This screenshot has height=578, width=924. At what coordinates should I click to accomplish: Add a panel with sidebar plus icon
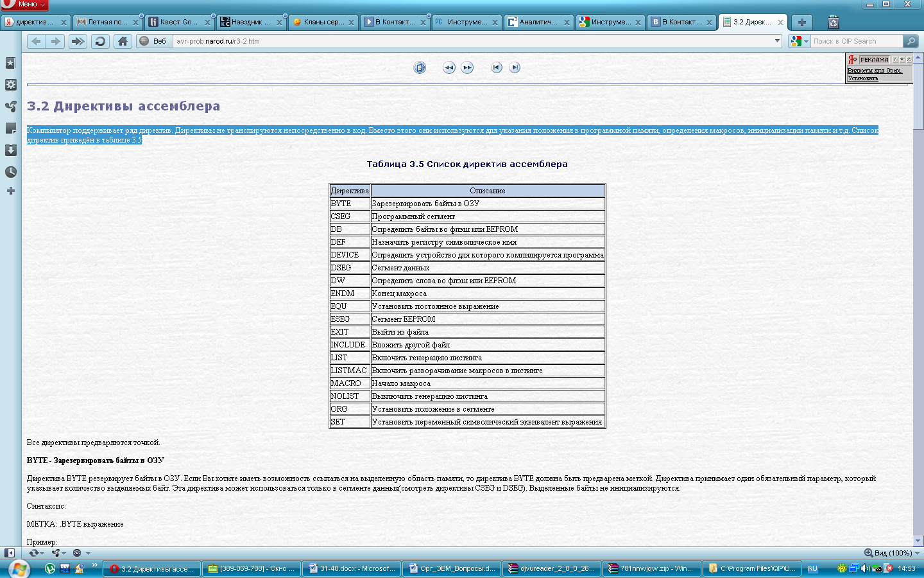pos(10,191)
